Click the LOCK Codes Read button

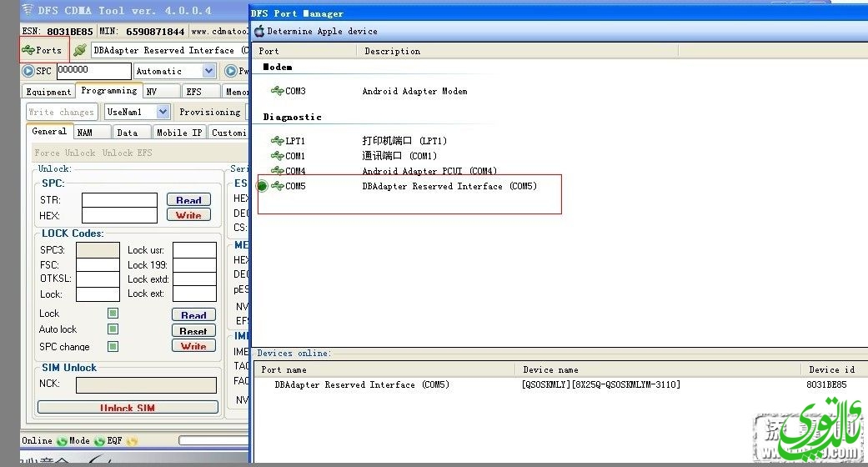click(193, 314)
